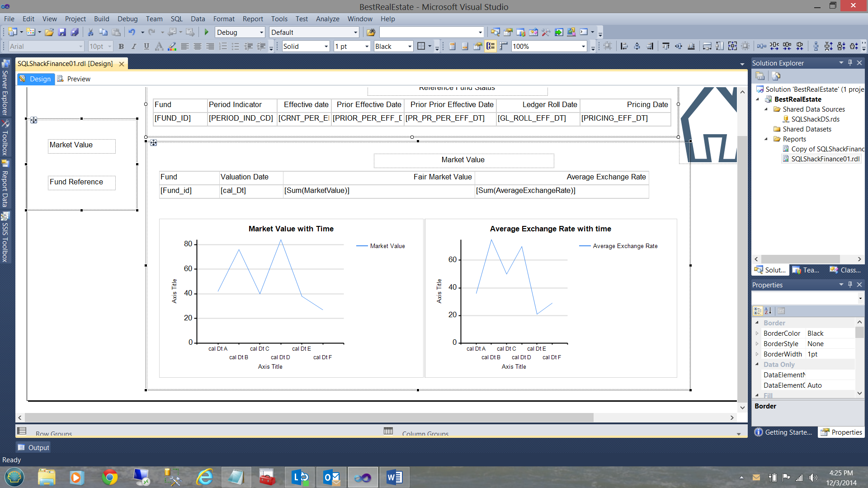
Task: Open the Debug configuration dropdown
Action: (x=261, y=33)
